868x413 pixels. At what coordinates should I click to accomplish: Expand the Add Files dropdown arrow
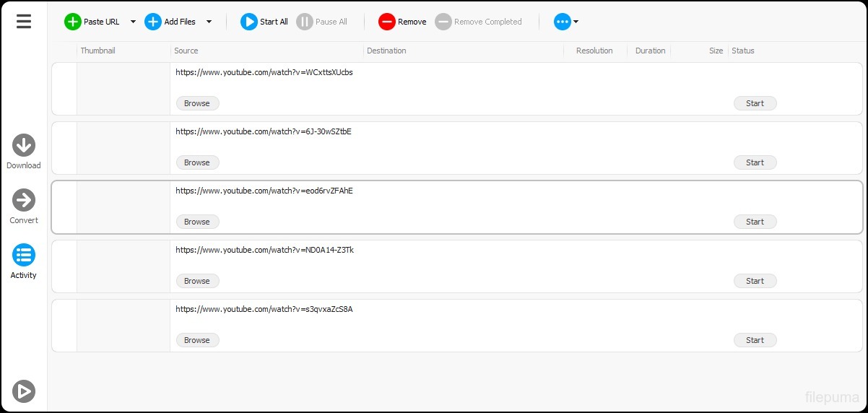[x=209, y=22]
